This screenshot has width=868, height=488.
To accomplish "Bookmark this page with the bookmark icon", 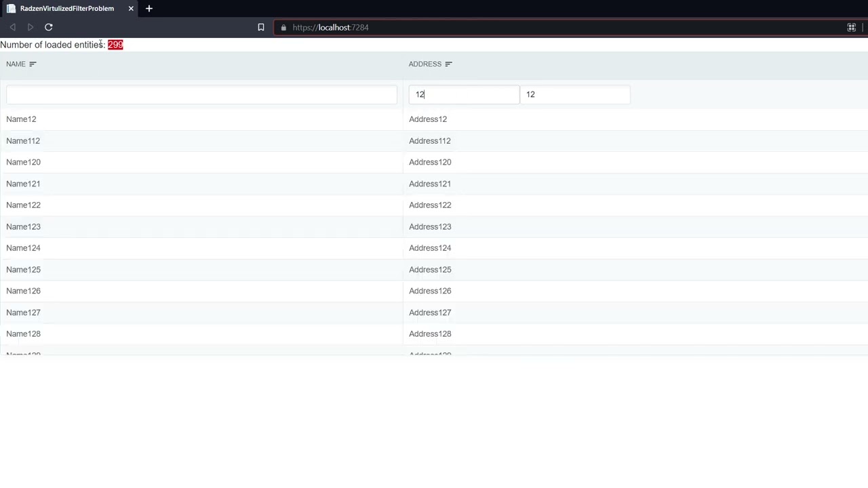I will [x=260, y=27].
